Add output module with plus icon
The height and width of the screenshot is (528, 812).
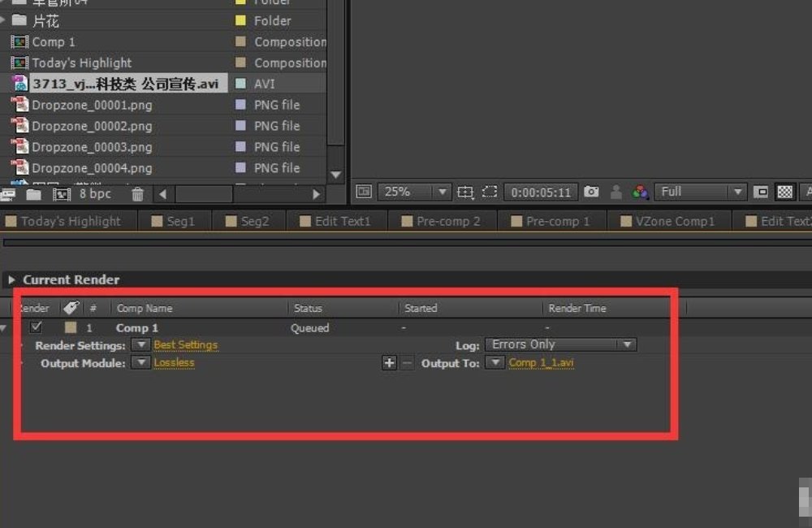(389, 363)
